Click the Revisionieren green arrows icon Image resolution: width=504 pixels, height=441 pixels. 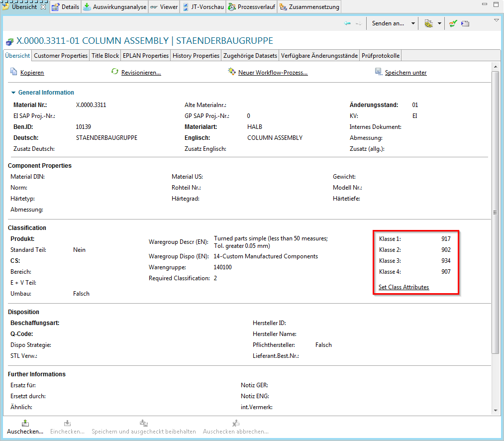coord(115,72)
